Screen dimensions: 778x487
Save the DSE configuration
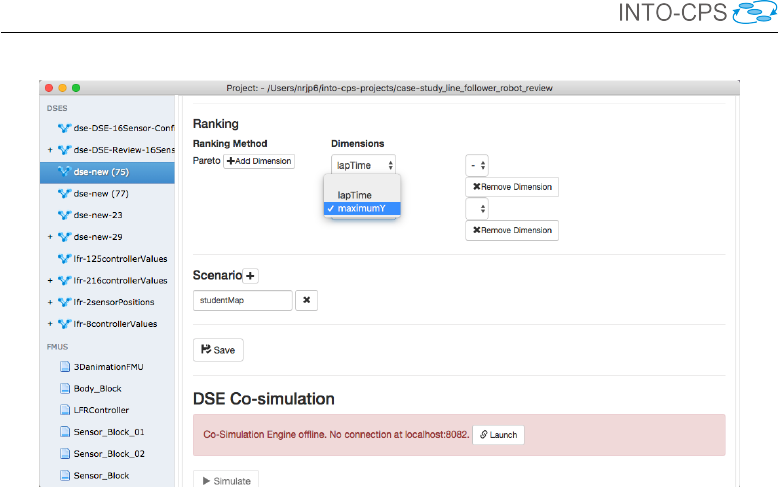pos(218,350)
